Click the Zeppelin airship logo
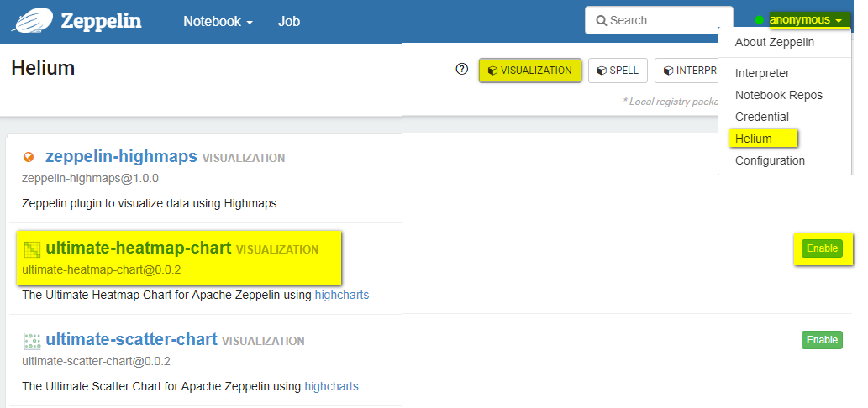Viewport: 868px width, 408px height. 32,20
